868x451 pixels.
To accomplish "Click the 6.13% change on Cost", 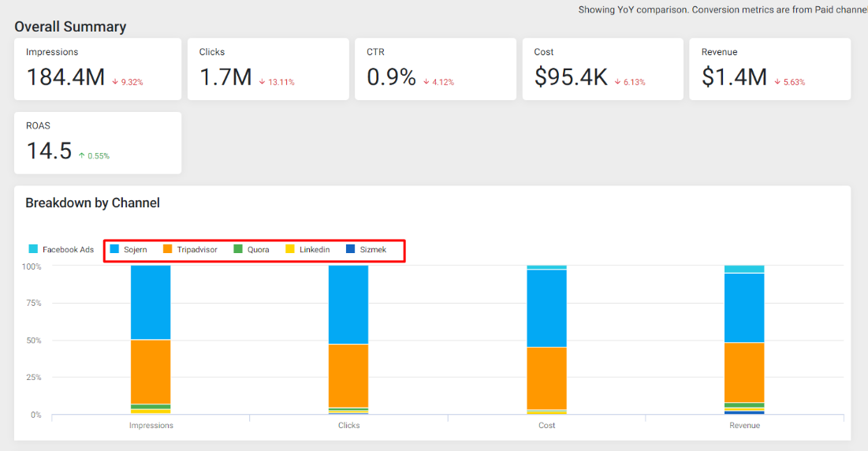I will (635, 82).
